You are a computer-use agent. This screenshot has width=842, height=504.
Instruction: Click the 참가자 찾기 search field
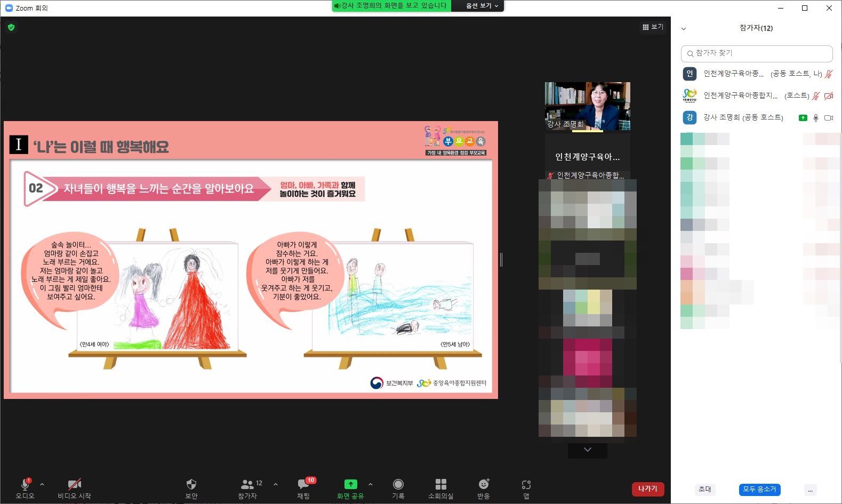pyautogui.click(x=757, y=53)
